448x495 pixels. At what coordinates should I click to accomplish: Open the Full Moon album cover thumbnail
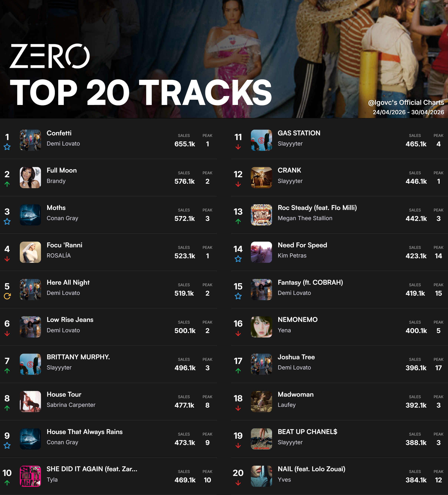30,177
